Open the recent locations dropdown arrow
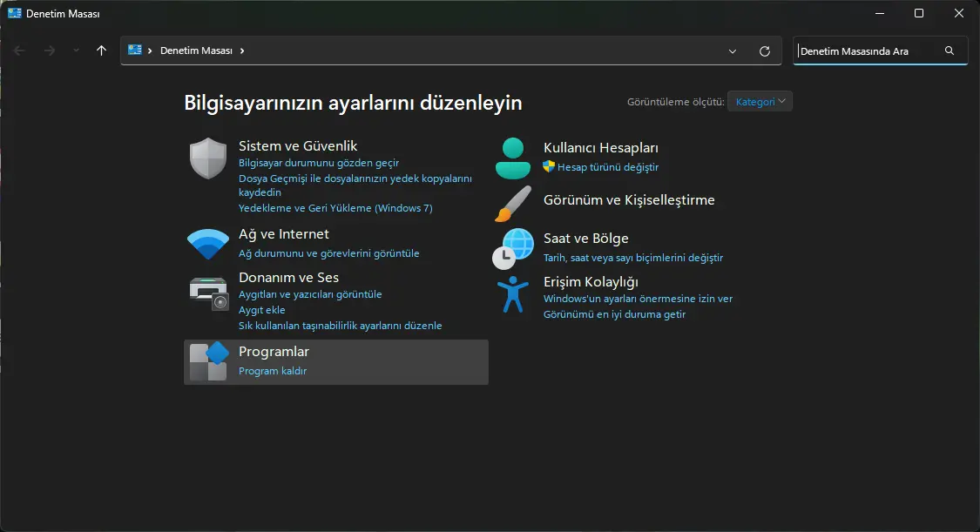 pyautogui.click(x=76, y=51)
